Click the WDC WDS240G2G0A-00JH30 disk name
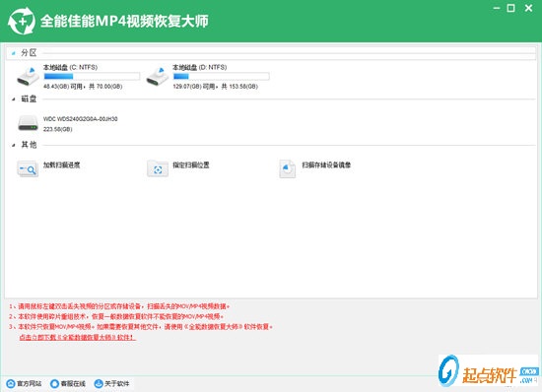The image size is (542, 392). [81, 119]
